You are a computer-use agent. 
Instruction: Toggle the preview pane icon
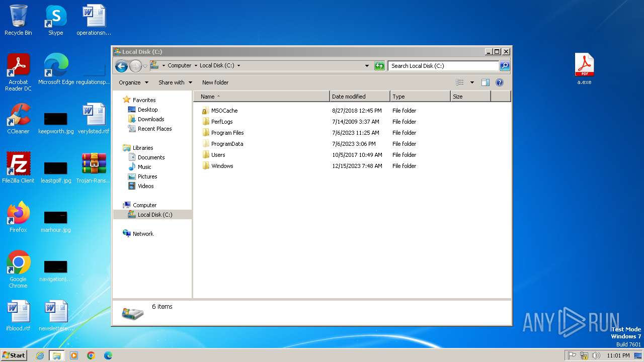pos(486,82)
